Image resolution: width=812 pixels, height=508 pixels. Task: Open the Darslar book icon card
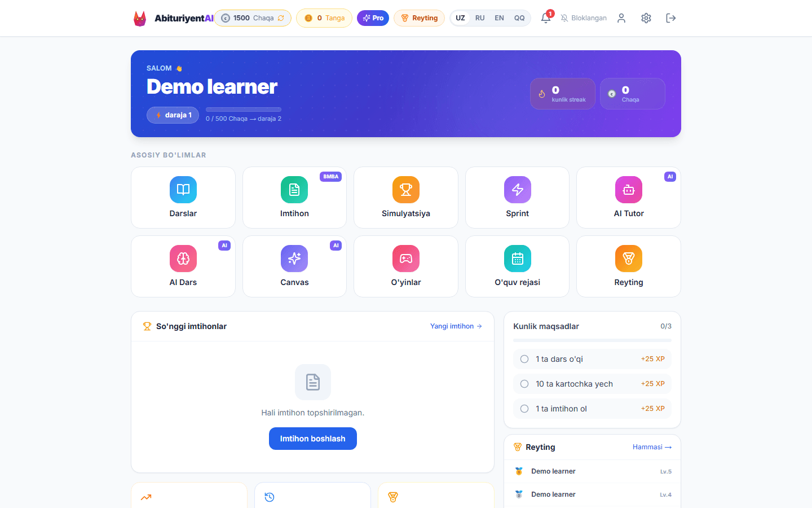(183, 198)
